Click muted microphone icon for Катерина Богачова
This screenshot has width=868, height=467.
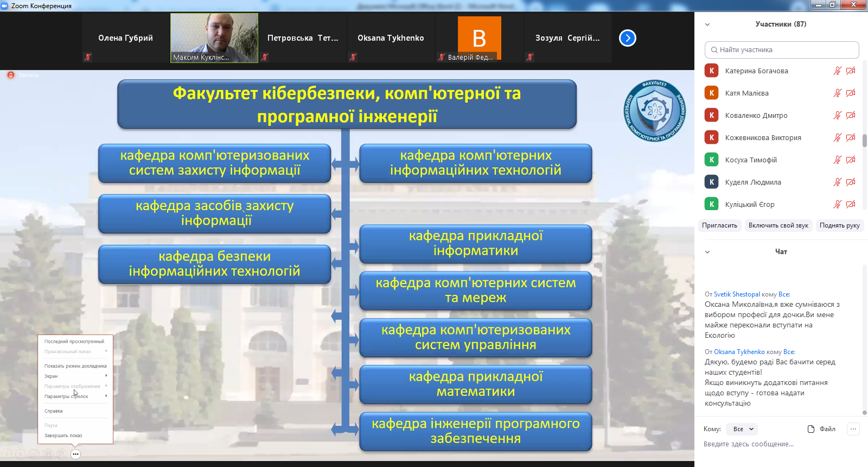837,71
